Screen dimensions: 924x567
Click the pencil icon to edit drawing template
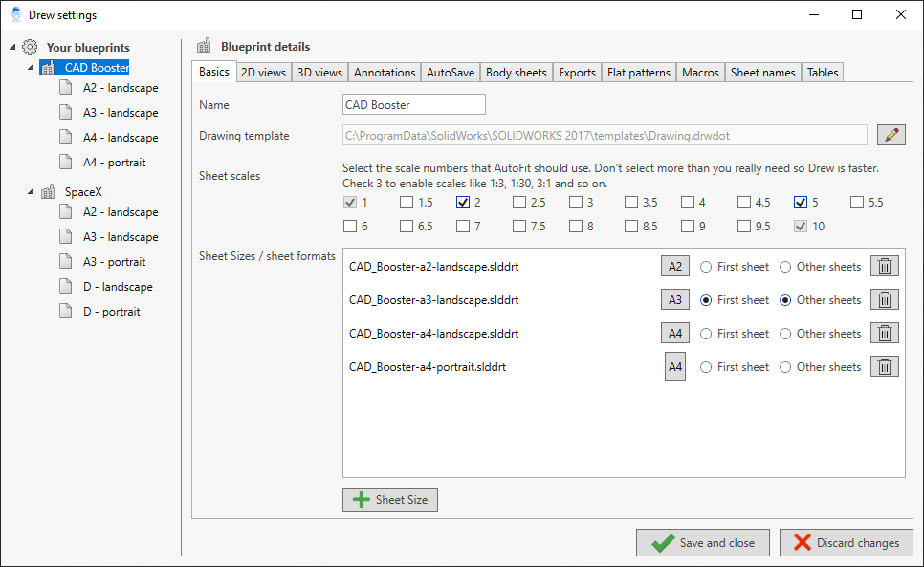[891, 135]
